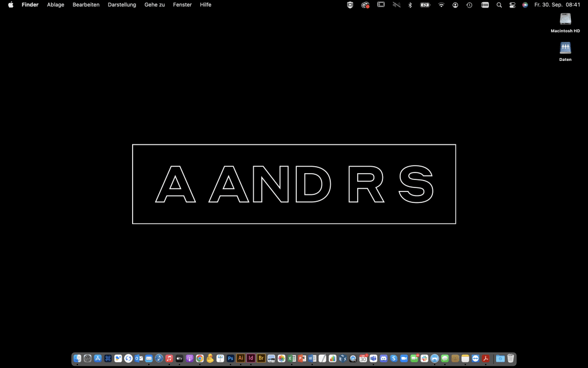
Task: Open the Ablage menu
Action: coord(56,5)
